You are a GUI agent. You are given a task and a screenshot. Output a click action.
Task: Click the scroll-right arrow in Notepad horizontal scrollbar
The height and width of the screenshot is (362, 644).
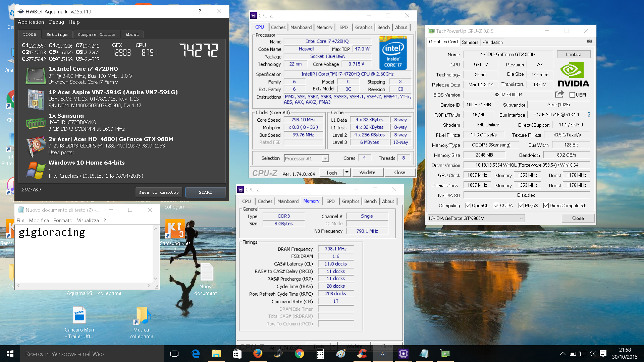click(x=149, y=286)
